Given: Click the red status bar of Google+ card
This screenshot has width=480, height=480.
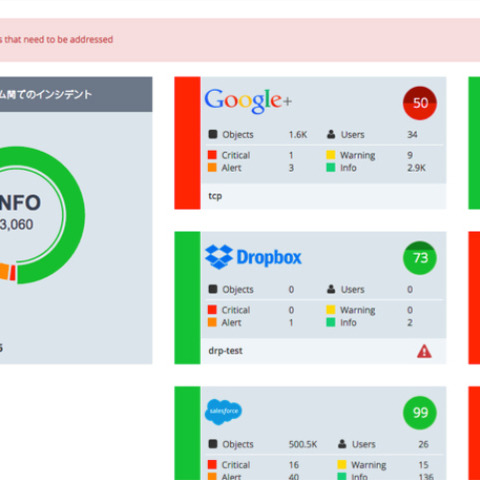Looking at the screenshot, I should point(187,143).
